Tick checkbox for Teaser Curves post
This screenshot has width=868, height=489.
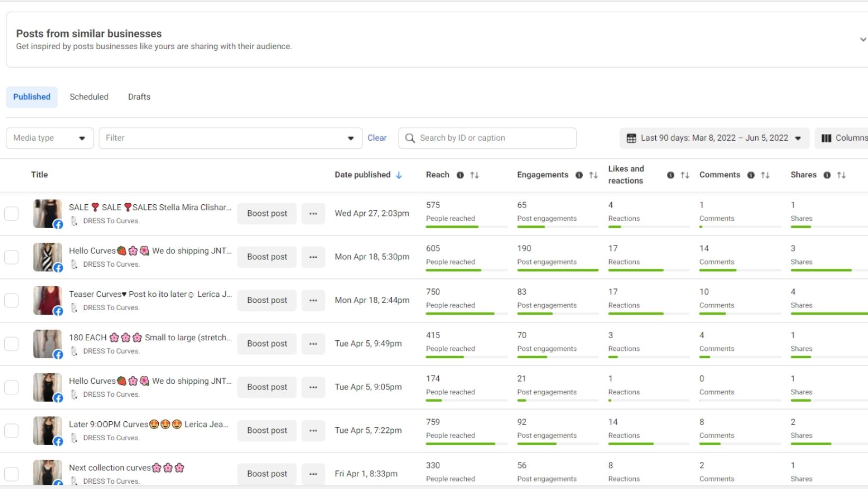[x=12, y=301]
